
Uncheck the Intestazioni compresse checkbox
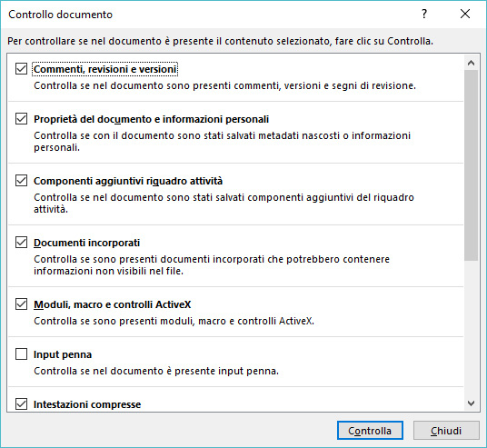(21, 404)
